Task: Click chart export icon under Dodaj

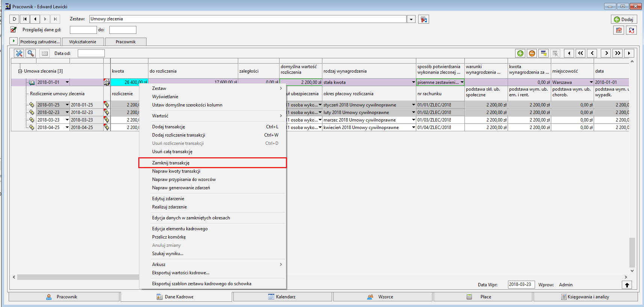Action: 619,30
